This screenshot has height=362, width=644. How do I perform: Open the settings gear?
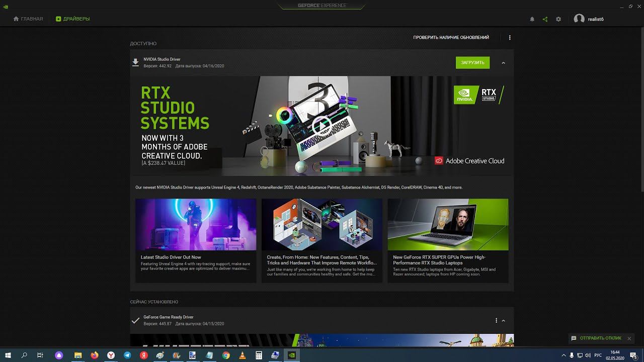558,19
